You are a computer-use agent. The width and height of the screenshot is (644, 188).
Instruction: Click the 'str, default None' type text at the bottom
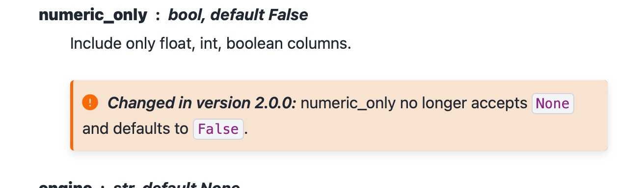coord(176,185)
